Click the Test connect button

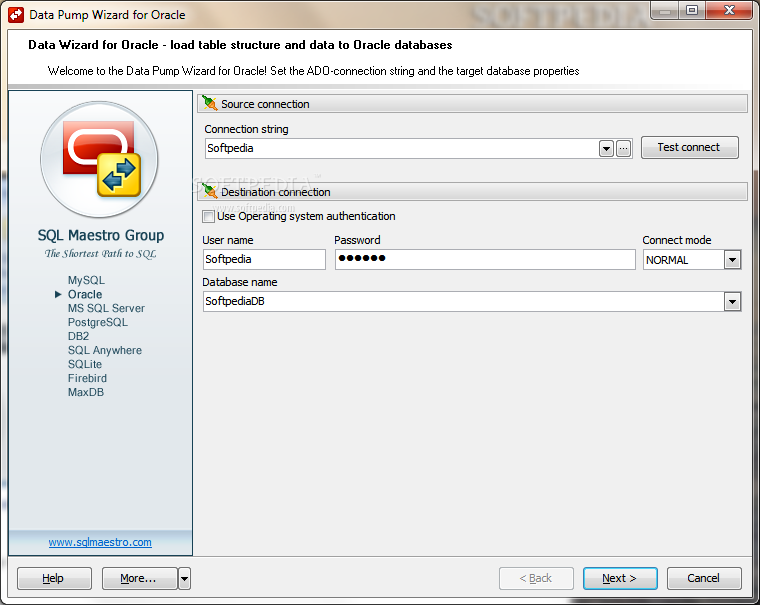pos(689,147)
